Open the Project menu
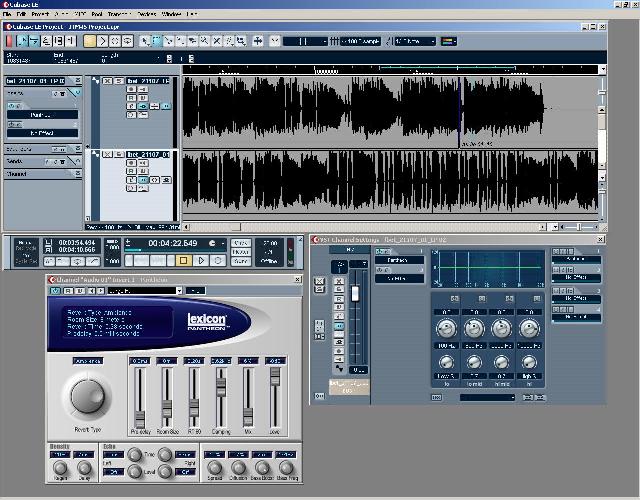640x500 pixels. pos(40,14)
